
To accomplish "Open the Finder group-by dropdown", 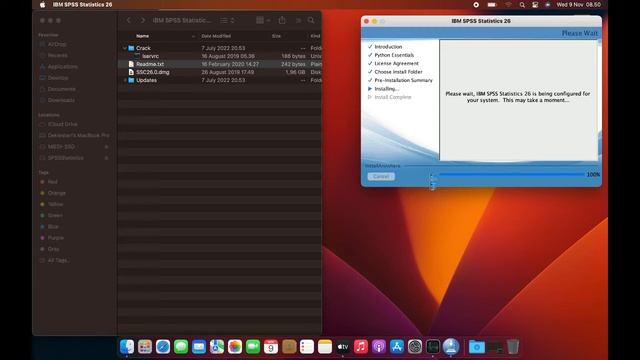I will (263, 20).
